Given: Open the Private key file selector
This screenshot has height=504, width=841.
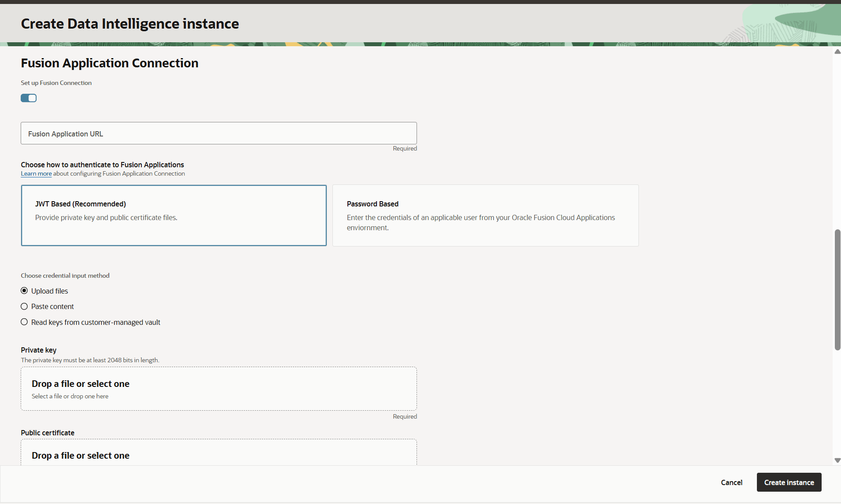Looking at the screenshot, I should pyautogui.click(x=218, y=388).
